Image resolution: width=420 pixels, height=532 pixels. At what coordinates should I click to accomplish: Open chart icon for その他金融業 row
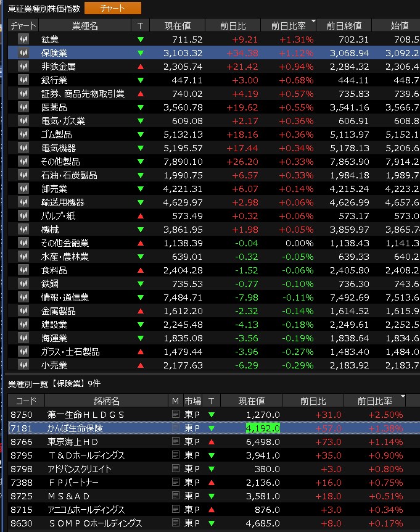pyautogui.click(x=23, y=243)
